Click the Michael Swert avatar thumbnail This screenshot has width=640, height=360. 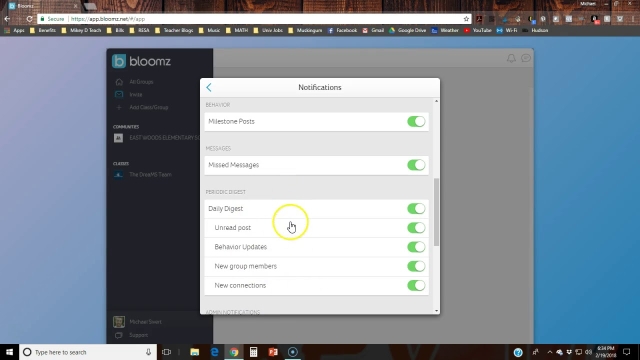(119, 322)
